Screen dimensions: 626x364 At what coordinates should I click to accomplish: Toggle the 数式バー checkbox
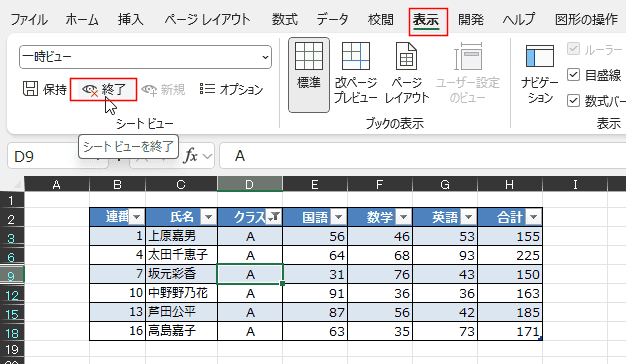573,101
